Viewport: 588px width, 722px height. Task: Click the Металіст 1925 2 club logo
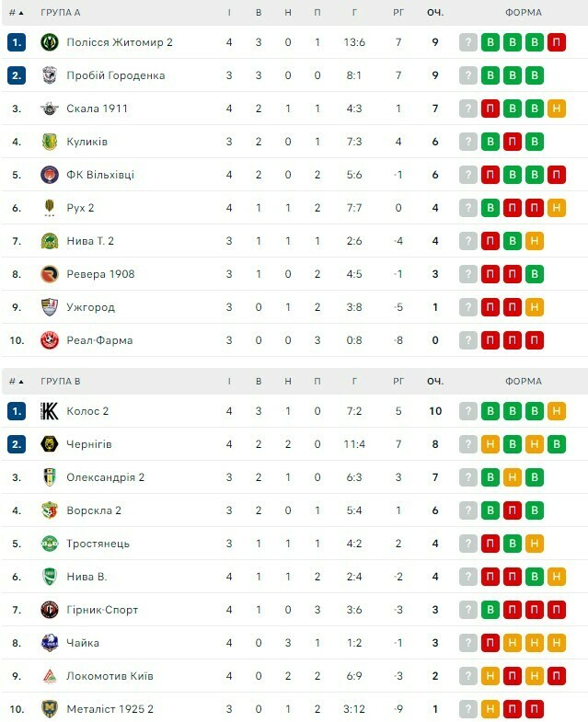click(50, 709)
